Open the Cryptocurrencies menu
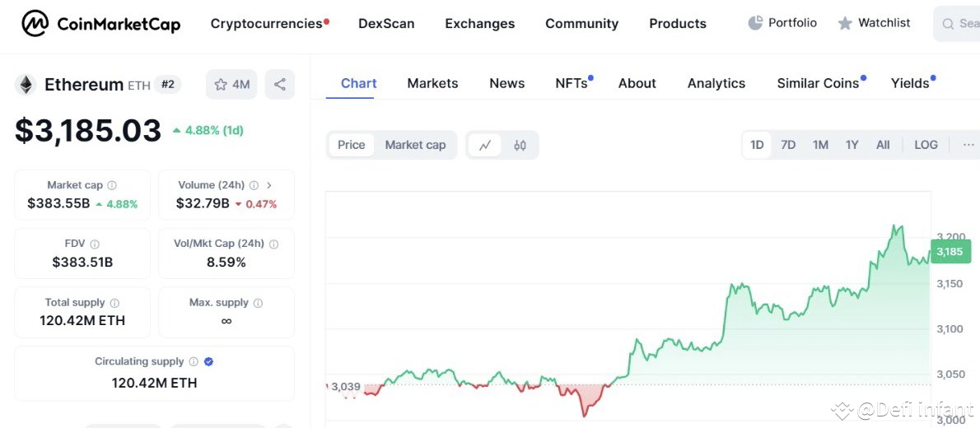This screenshot has height=428, width=980. [266, 24]
